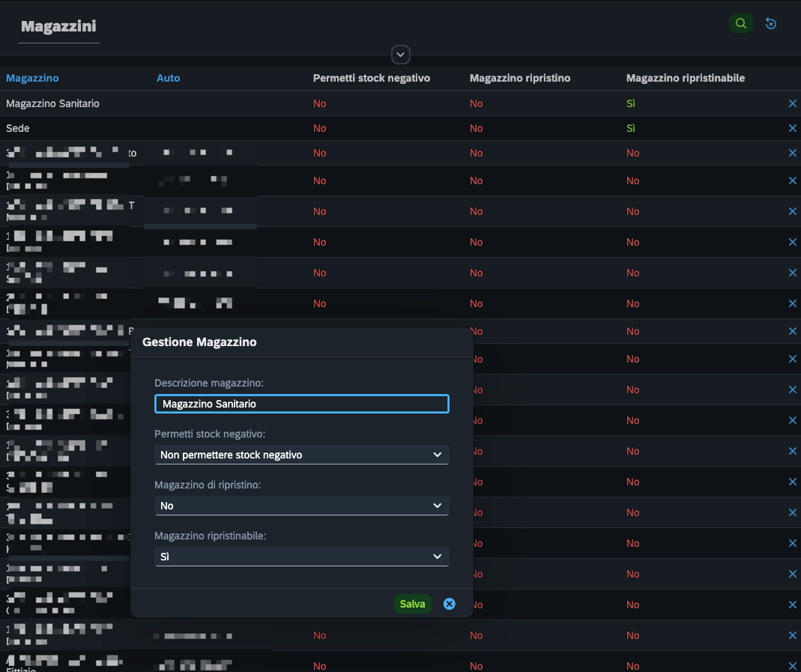The height and width of the screenshot is (672, 801).
Task: Click the Magazzino ripristinabile column header
Action: (x=685, y=78)
